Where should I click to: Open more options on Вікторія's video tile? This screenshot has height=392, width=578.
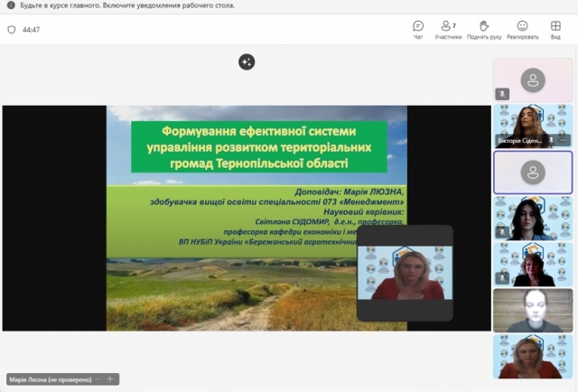point(564,141)
